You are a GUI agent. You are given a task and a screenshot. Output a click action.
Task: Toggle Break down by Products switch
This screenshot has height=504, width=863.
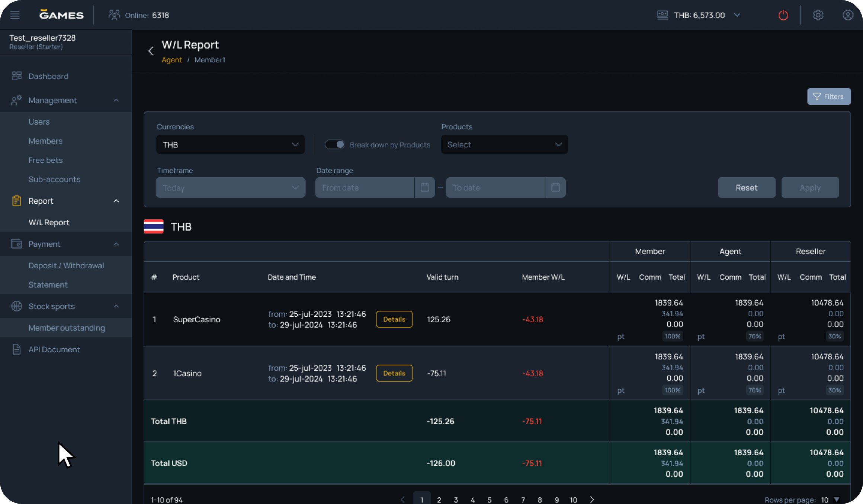coord(334,145)
